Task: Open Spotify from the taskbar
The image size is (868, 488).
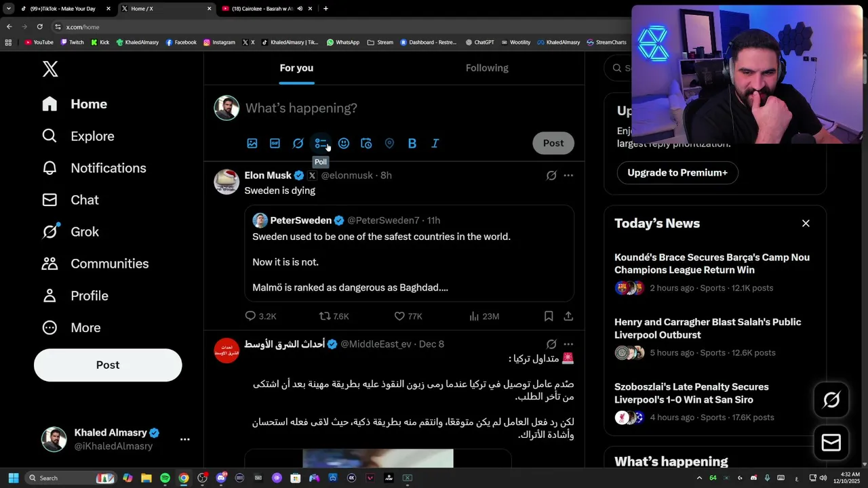Action: (x=165, y=478)
